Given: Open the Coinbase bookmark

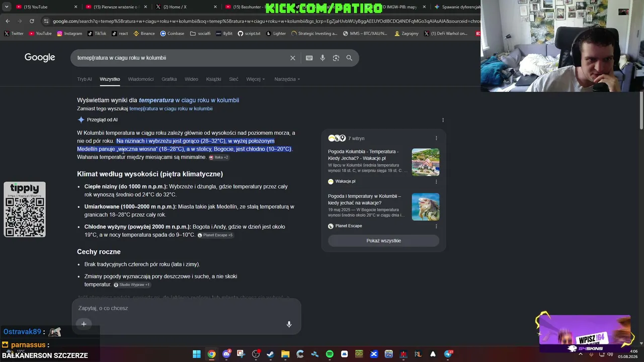Looking at the screenshot, I should [x=172, y=34].
